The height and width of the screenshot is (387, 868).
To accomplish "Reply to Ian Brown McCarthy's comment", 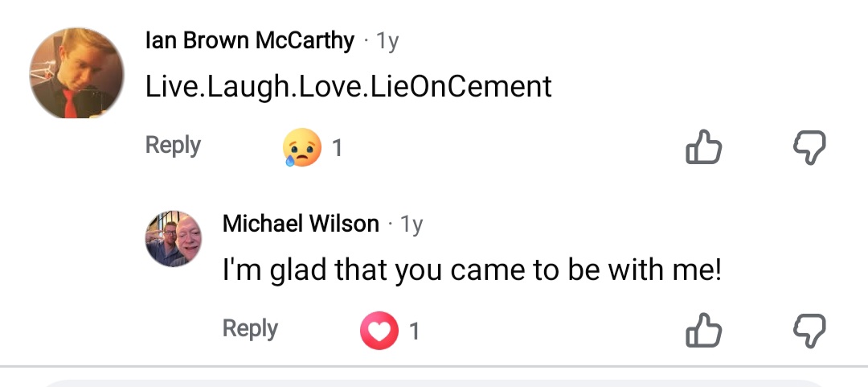I will [173, 146].
